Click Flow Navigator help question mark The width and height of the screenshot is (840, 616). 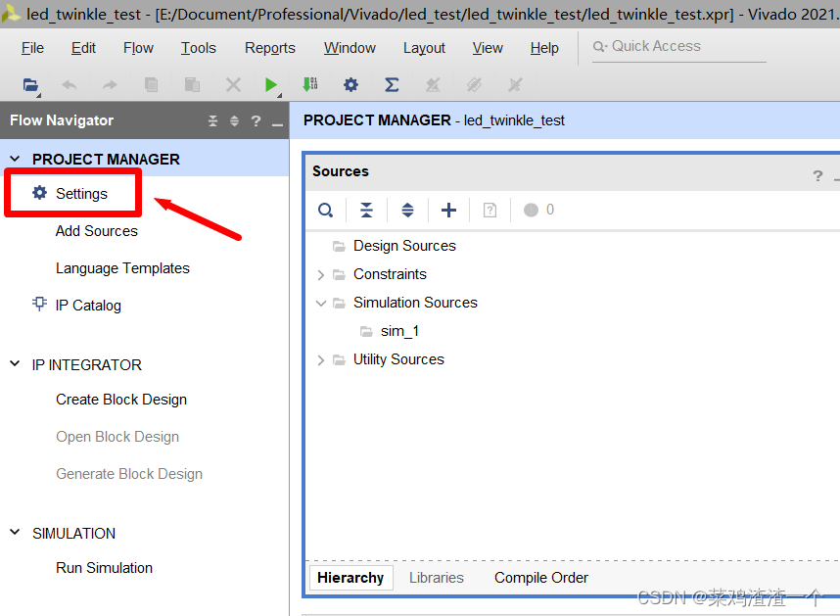[x=257, y=121]
